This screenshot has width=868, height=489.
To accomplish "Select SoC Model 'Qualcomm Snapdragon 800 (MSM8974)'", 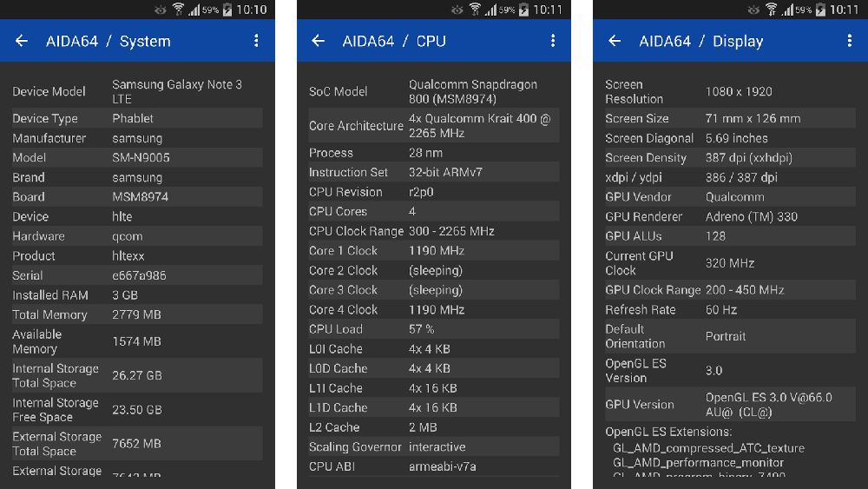I will (473, 91).
